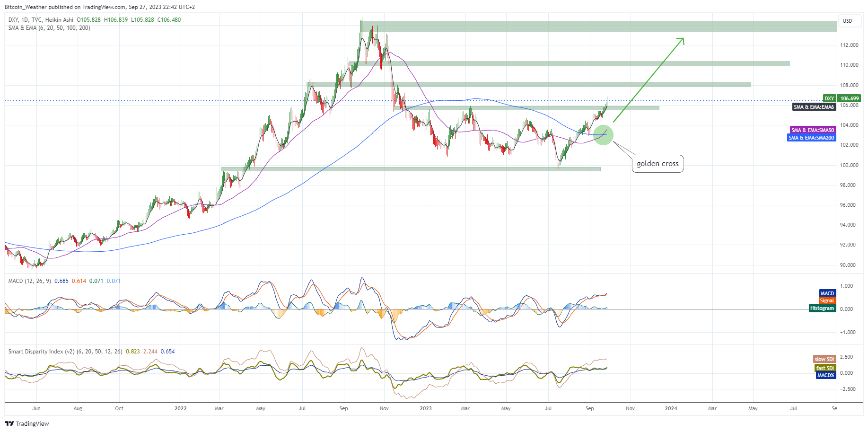868x432 pixels.
Task: Click the MACD% tag in the SDI pane
Action: (x=826, y=375)
